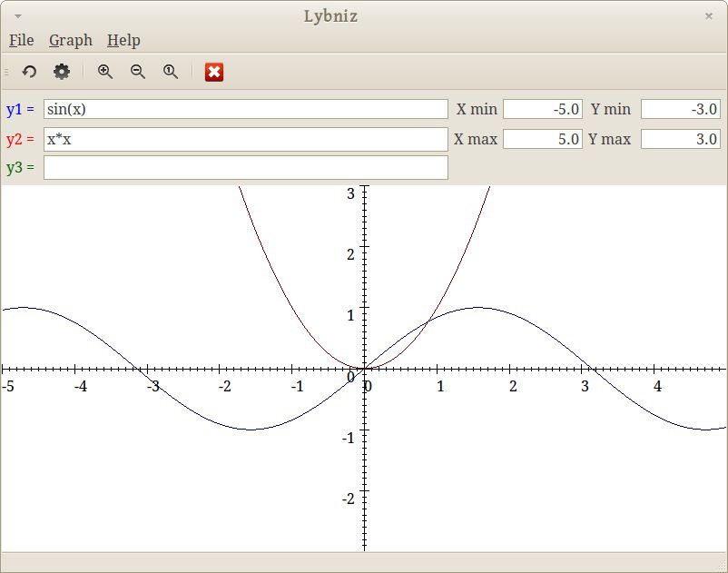
Task: Click the Plot refresh icon in toolbar
Action: [x=29, y=72]
